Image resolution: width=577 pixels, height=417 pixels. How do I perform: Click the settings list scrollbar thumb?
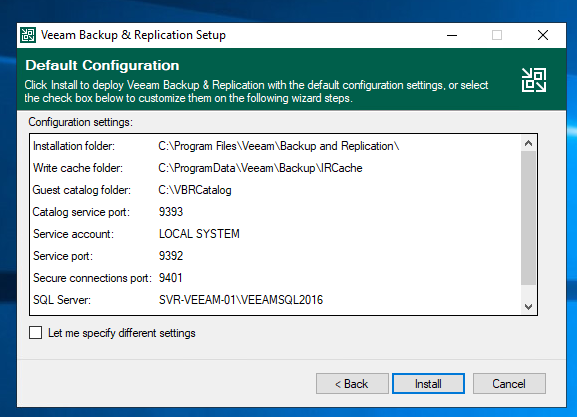pyautogui.click(x=528, y=218)
